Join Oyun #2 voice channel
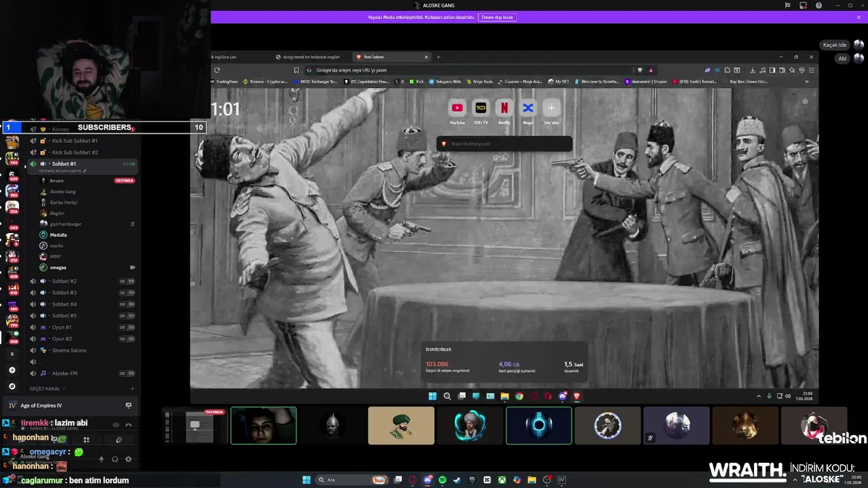The image size is (868, 488). click(x=81, y=339)
